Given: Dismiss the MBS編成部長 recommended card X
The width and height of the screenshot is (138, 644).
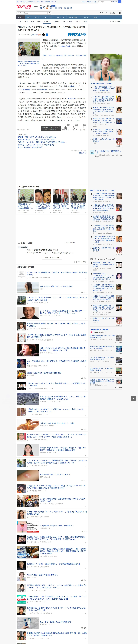Looking at the screenshot, I should click(33, 213).
